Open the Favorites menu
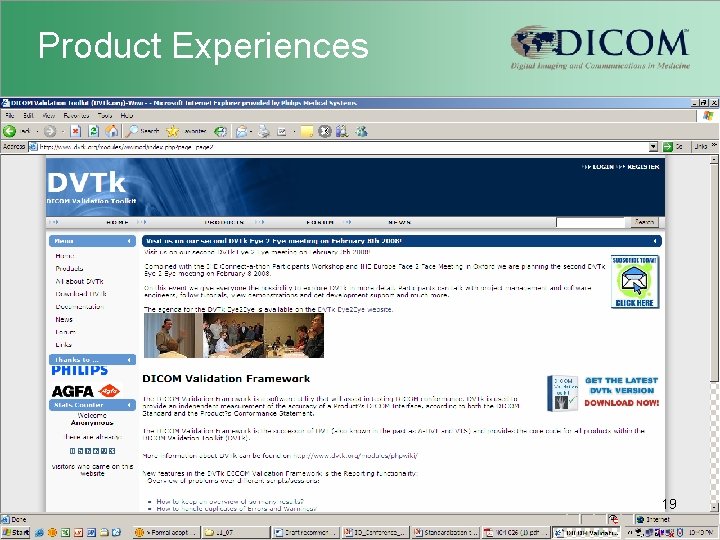 click(76, 116)
